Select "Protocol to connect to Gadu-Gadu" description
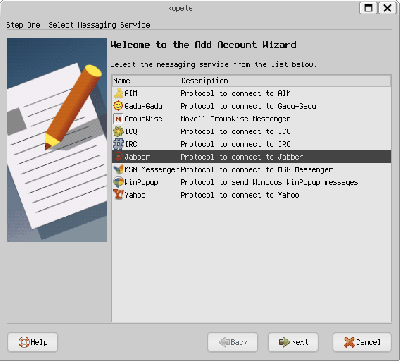The height and width of the screenshot is (361, 400). coord(248,106)
